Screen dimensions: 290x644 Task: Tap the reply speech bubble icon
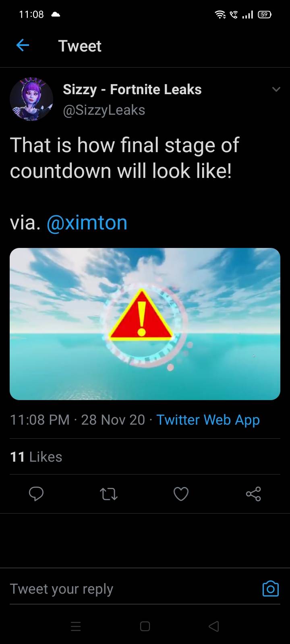[x=36, y=493]
